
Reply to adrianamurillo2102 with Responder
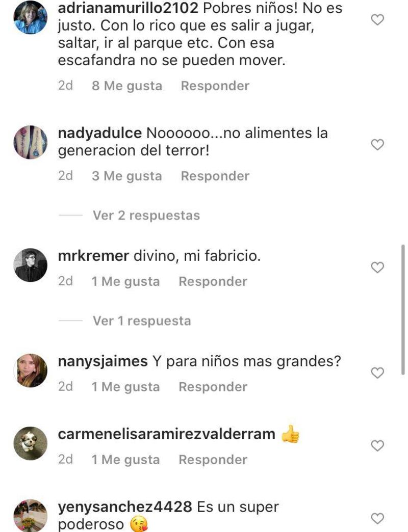[215, 86]
